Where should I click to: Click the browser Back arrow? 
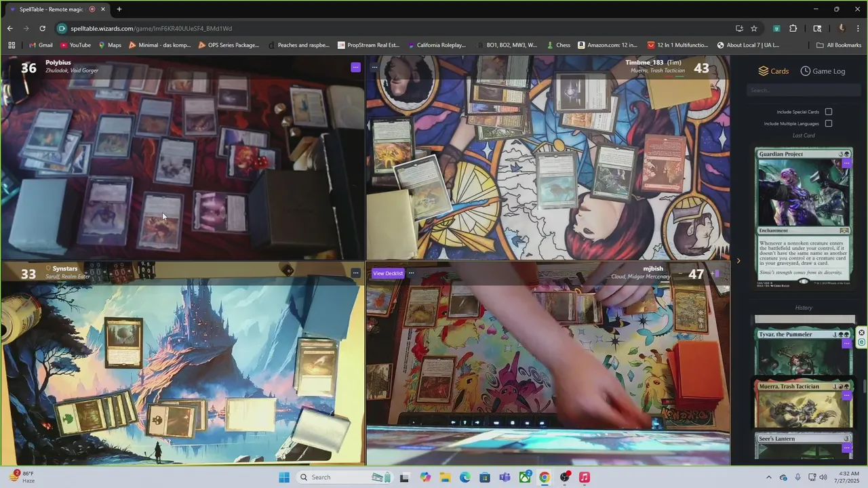[10, 28]
